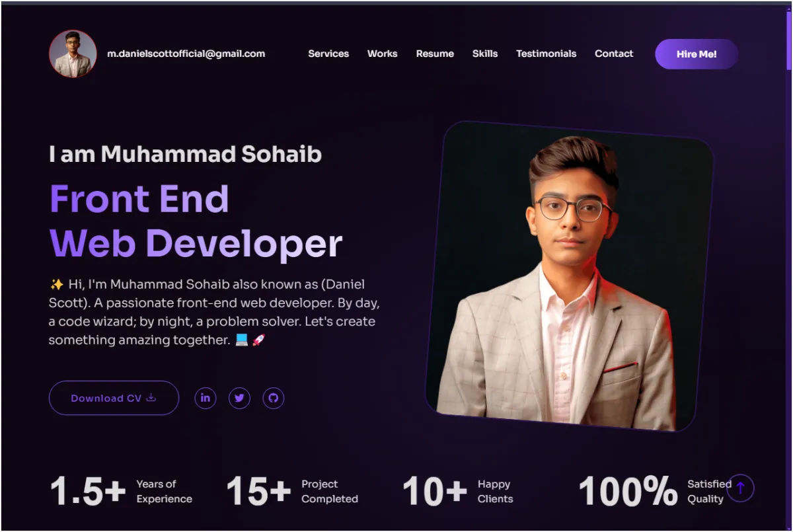Click the Hire Me! button
This screenshot has height=532, width=793.
[x=697, y=54]
